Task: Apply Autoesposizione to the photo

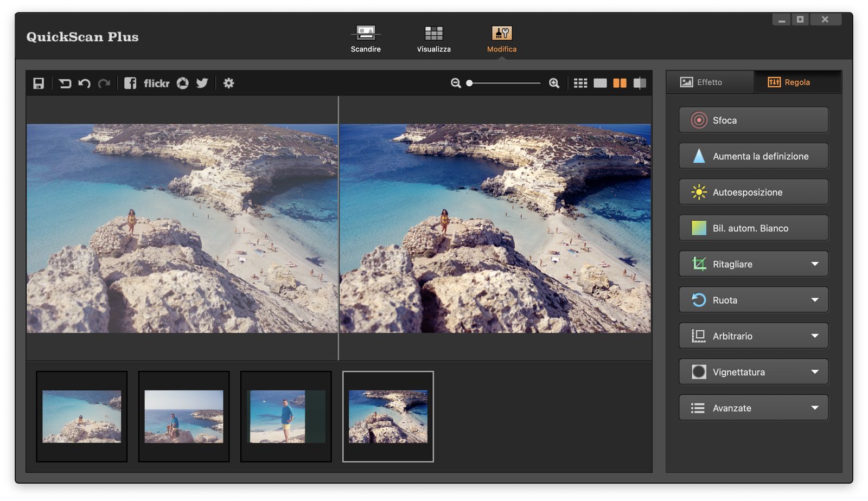Action: click(753, 192)
